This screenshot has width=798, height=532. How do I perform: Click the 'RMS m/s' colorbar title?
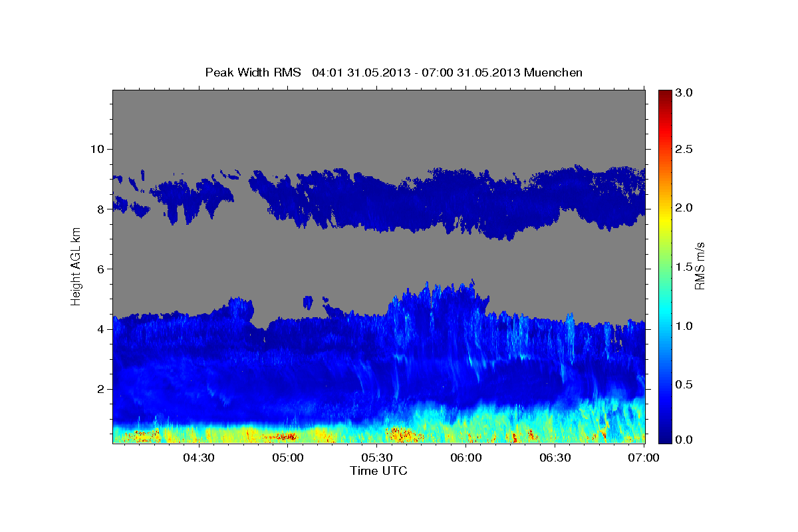[x=700, y=266]
